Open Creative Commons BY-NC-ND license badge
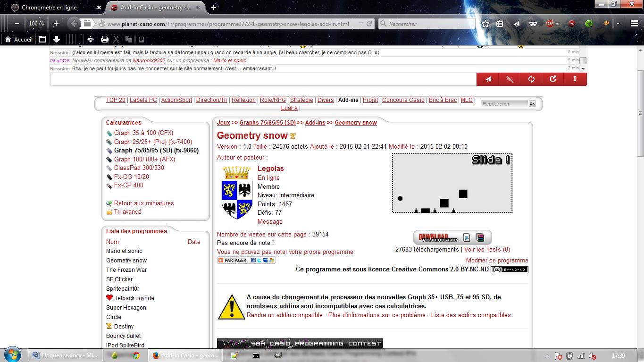Viewport: 644px width, 362px height. [x=510, y=270]
